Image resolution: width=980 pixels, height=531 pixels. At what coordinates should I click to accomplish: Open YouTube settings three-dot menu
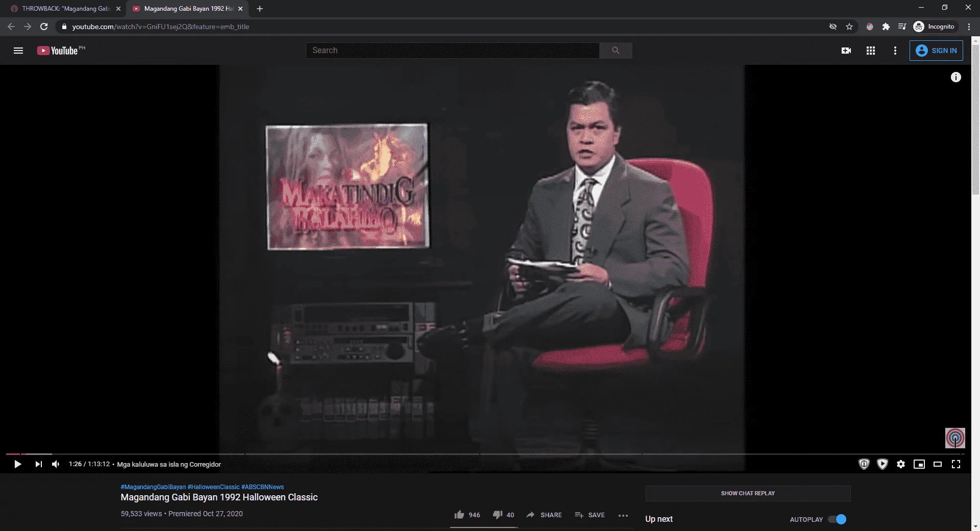(895, 51)
